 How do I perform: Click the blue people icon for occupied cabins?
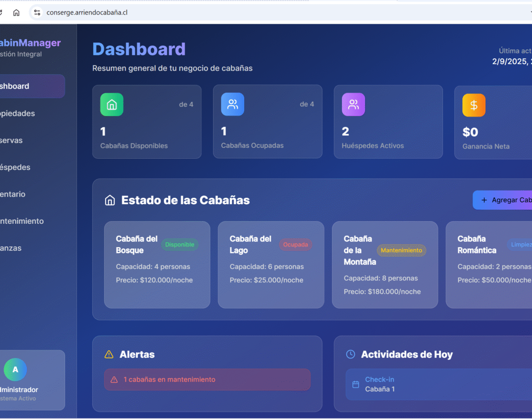[x=232, y=104]
